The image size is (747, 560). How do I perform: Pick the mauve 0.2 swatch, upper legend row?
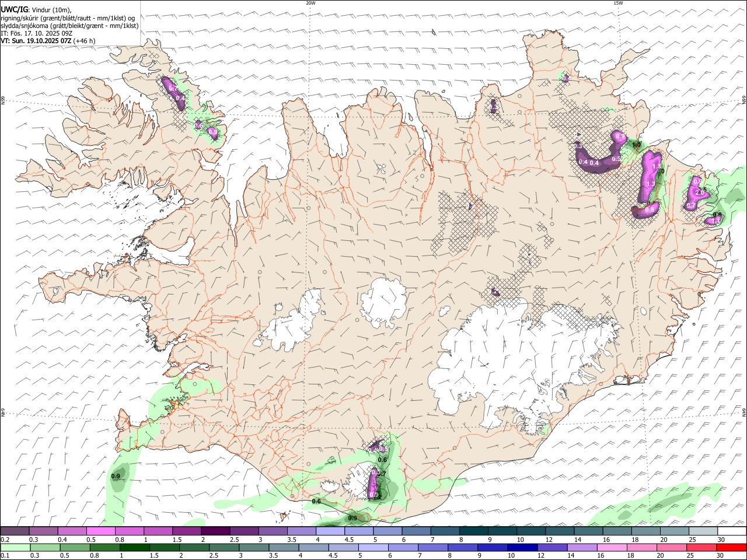15,531
